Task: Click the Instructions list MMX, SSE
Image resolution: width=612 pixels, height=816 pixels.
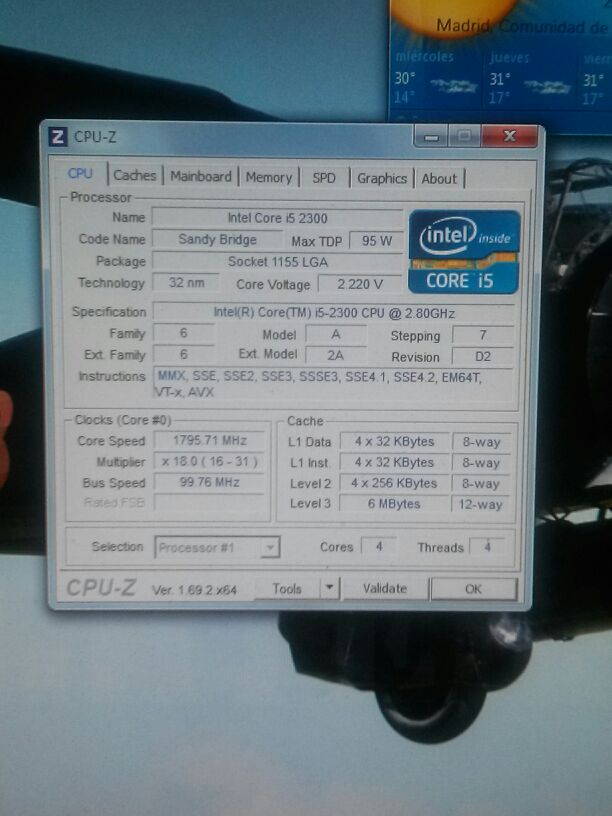Action: coord(333,384)
